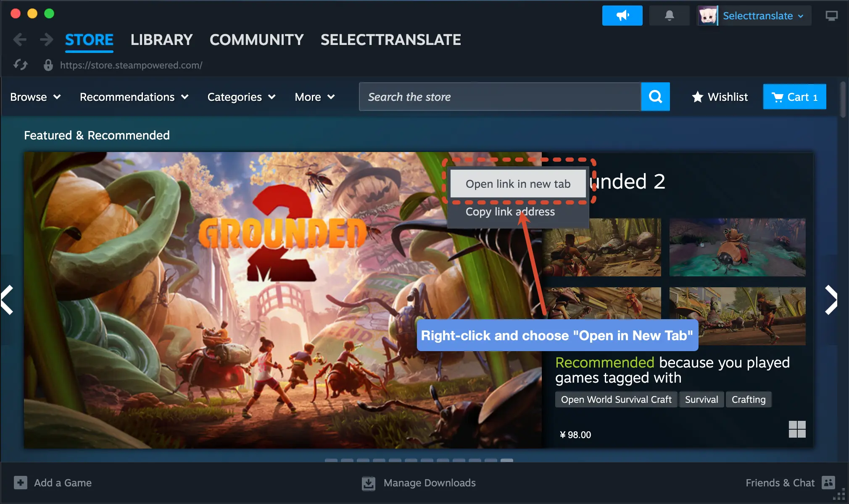Click the forward navigation arrow
Screen dimensions: 849x504
point(46,40)
